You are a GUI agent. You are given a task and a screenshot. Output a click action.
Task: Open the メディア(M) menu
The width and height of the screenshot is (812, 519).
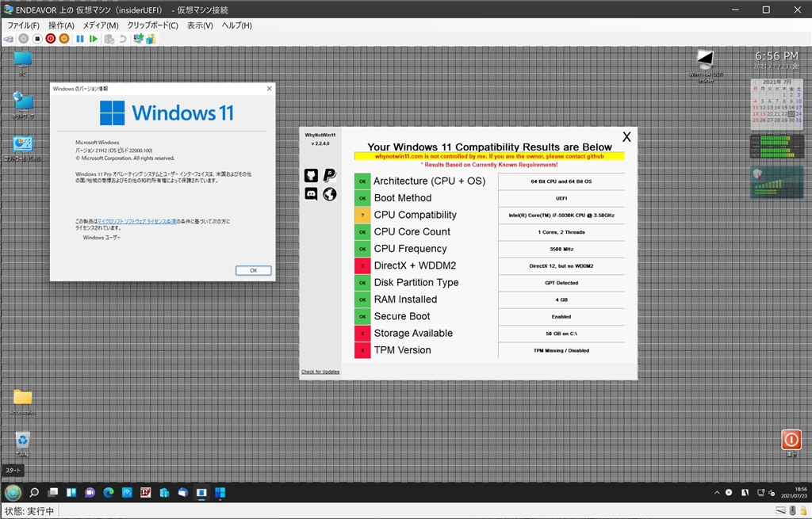pyautogui.click(x=101, y=25)
